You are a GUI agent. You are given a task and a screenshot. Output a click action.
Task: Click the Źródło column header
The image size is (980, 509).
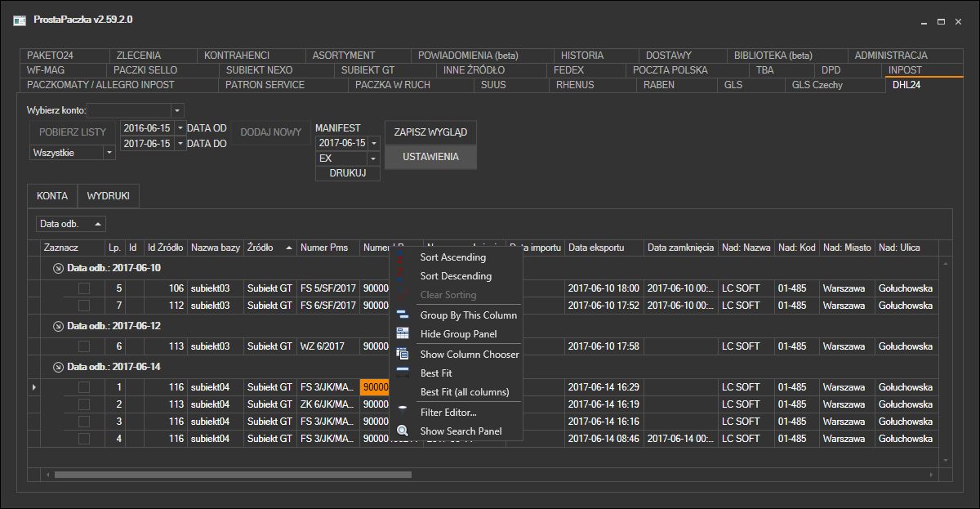270,247
